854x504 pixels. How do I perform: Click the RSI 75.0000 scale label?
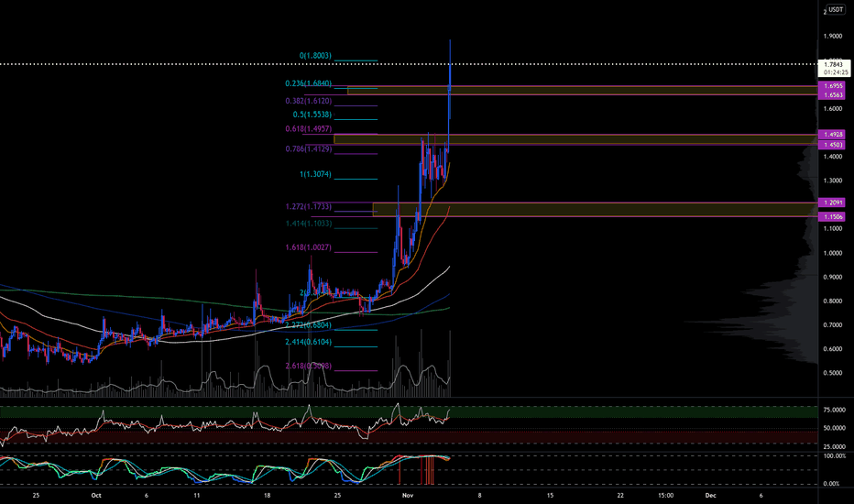tap(835, 410)
